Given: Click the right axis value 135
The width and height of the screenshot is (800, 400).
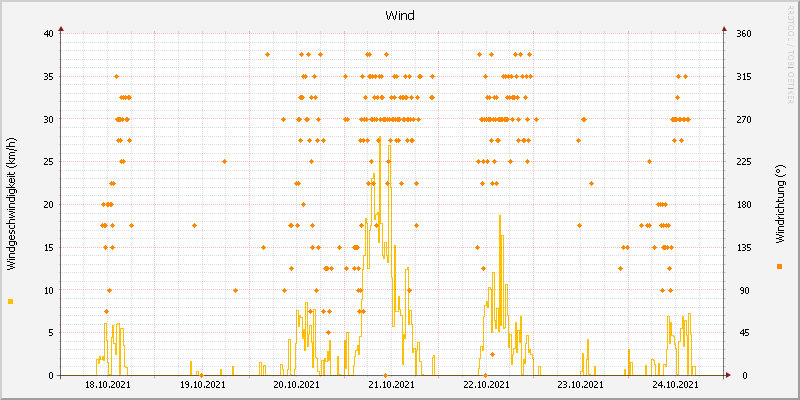Looking at the screenshot, I should [x=743, y=247].
